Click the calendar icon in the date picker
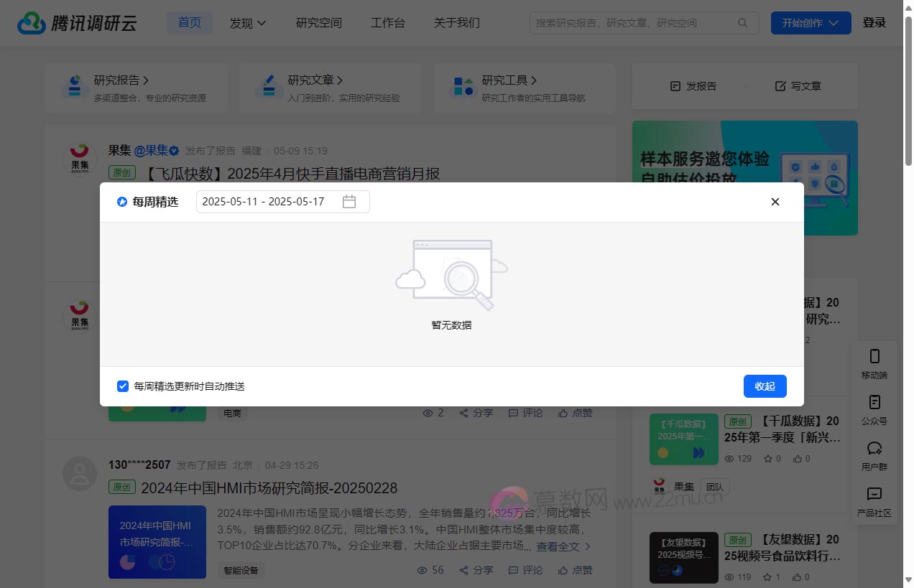The height and width of the screenshot is (588, 914). tap(350, 202)
